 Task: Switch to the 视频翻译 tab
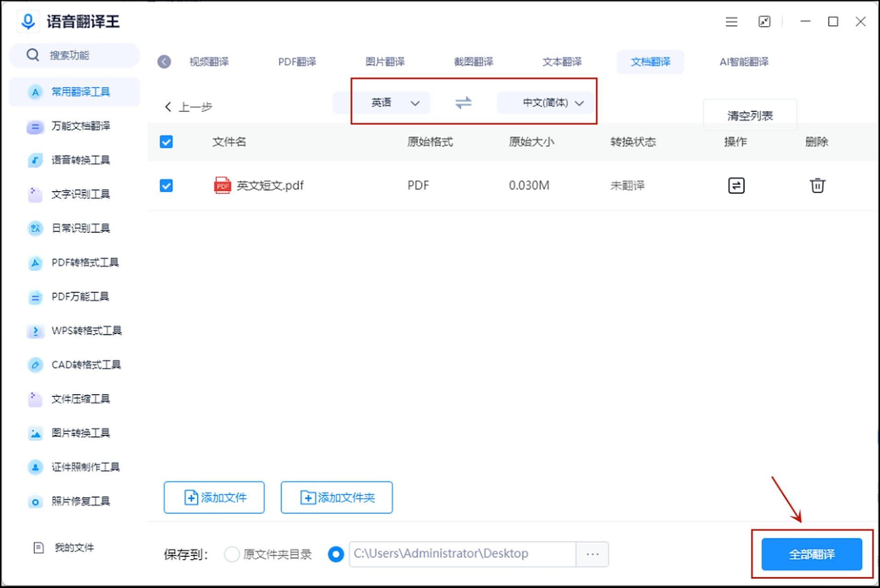[x=209, y=62]
